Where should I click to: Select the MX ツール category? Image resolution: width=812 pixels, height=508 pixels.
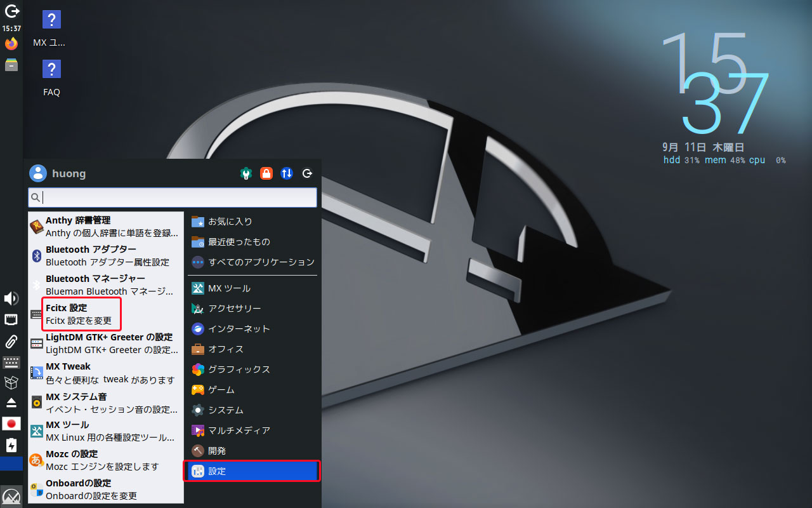(x=252, y=288)
